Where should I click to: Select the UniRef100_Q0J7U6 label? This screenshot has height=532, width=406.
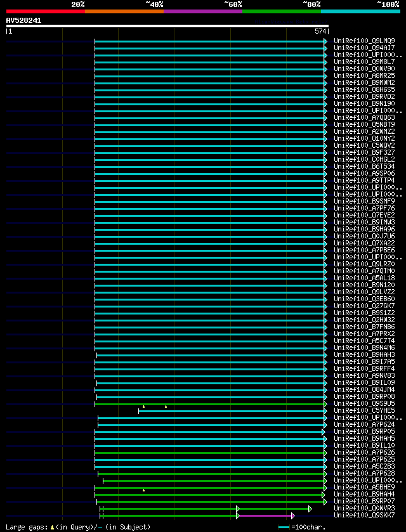[x=364, y=236]
